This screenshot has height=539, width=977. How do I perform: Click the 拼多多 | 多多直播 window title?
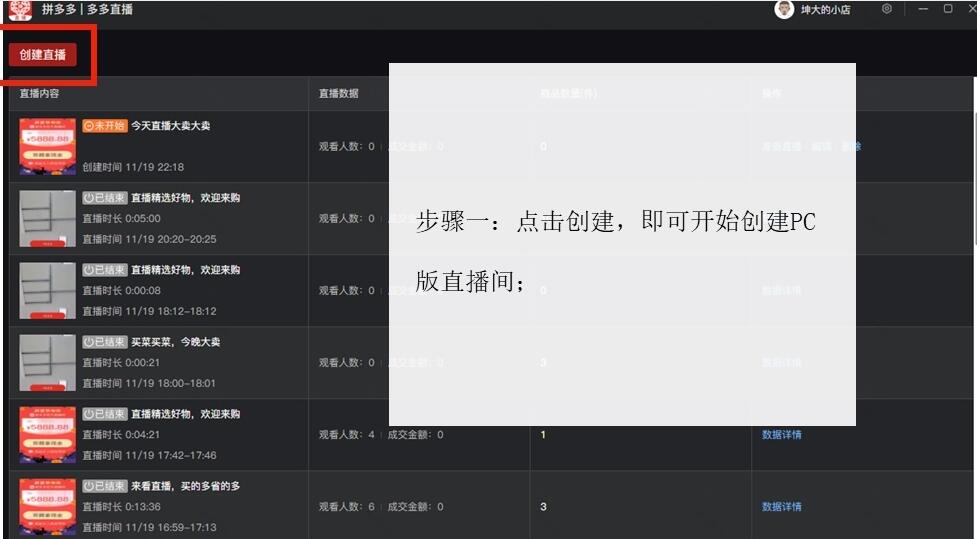point(87,9)
